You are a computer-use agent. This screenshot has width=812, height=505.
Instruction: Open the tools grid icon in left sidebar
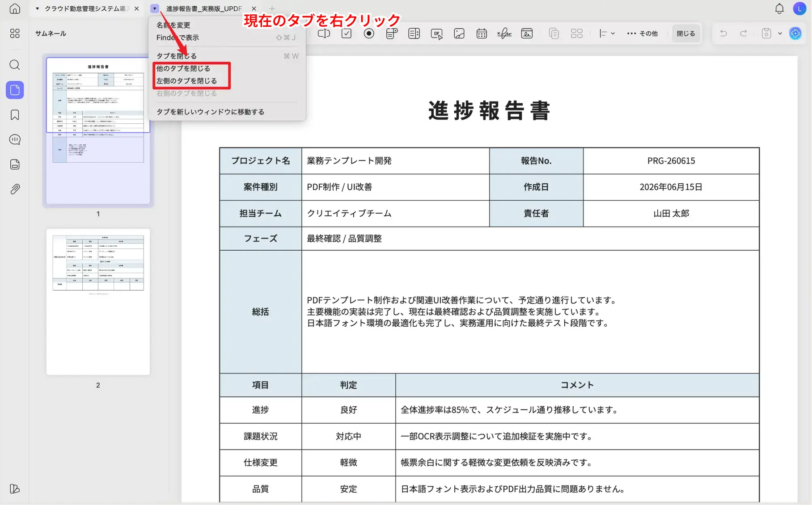15,34
